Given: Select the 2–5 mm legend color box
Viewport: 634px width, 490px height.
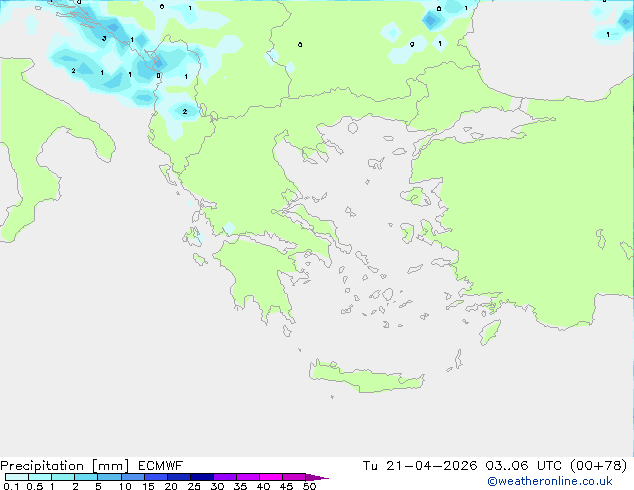Looking at the screenshot, I should [x=86, y=477].
